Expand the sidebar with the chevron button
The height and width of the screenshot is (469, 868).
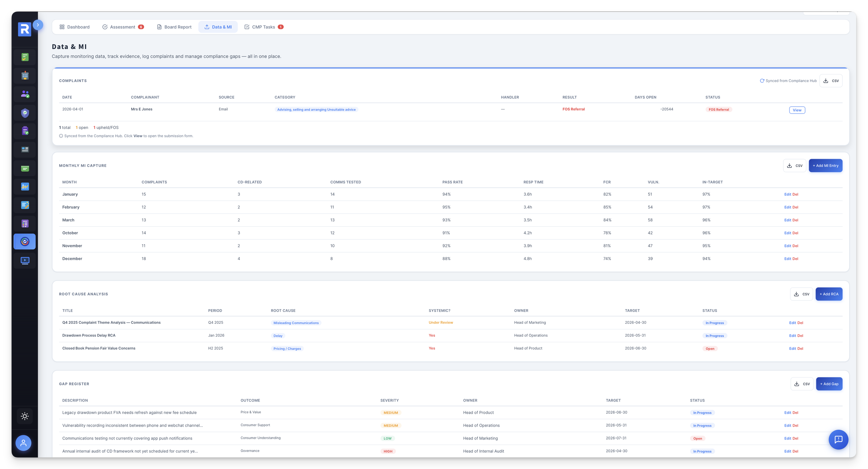coord(38,25)
